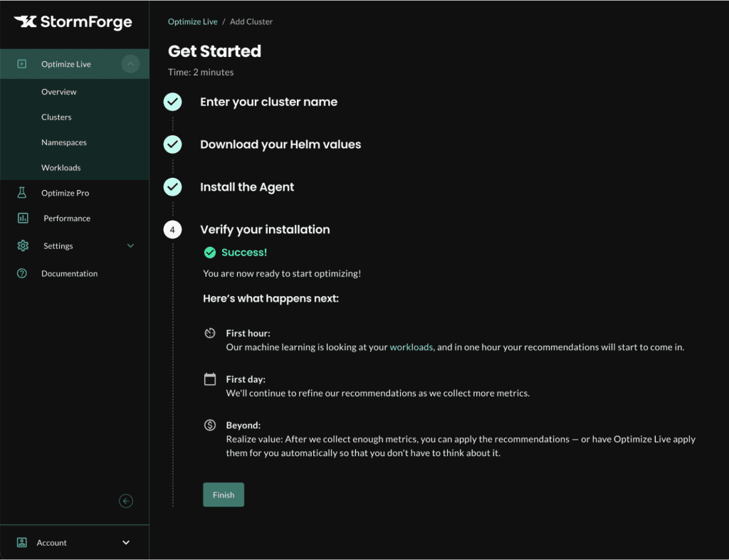Click the Account profile icon
Screen dimensions: 729x560
click(22, 542)
